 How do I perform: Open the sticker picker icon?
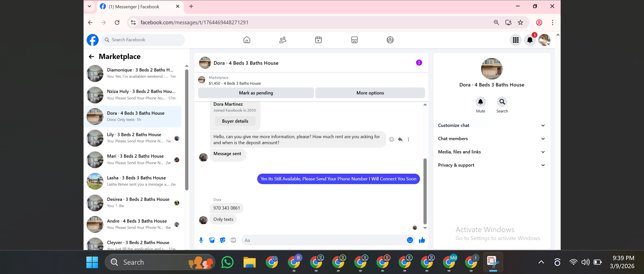click(222, 240)
